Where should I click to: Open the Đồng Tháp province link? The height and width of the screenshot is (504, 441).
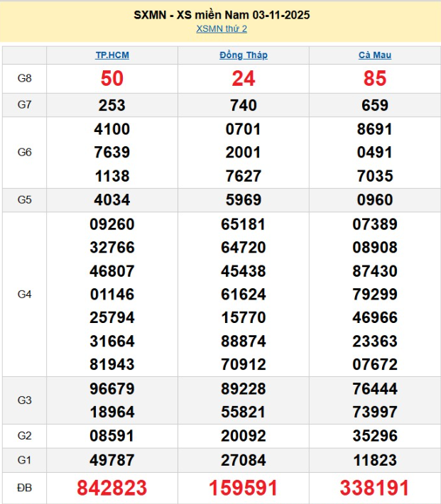coord(244,55)
